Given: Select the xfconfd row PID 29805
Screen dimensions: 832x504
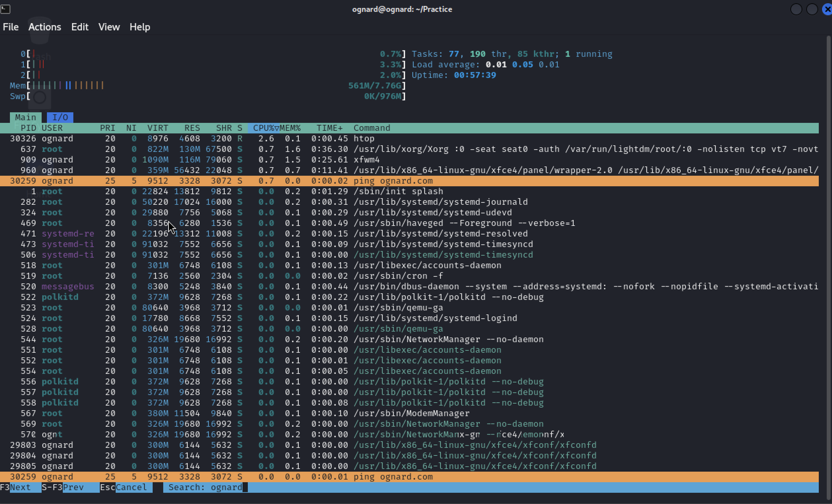Looking at the screenshot, I should tap(409, 466).
